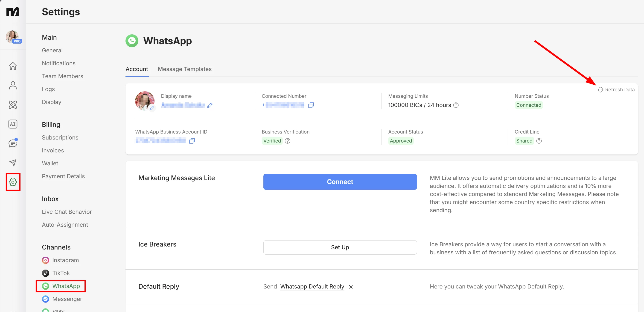Open Instagram channel settings
This screenshot has height=312, width=644.
click(x=65, y=260)
